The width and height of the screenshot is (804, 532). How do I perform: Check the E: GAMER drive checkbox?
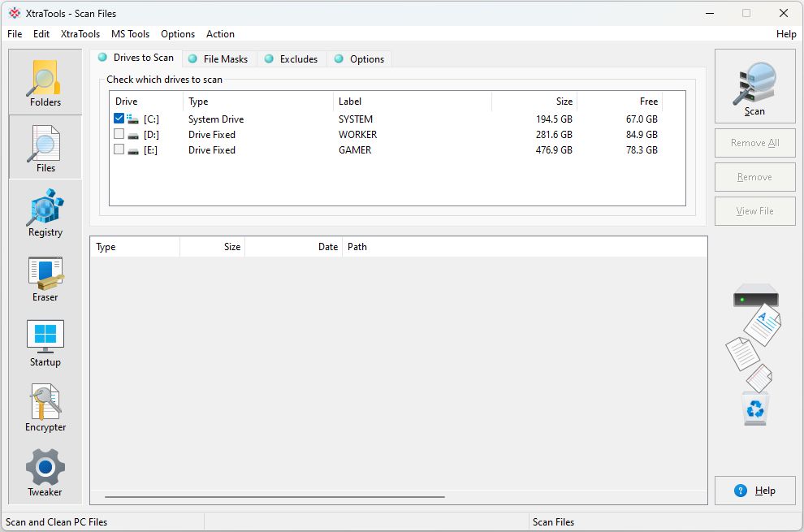coord(119,150)
